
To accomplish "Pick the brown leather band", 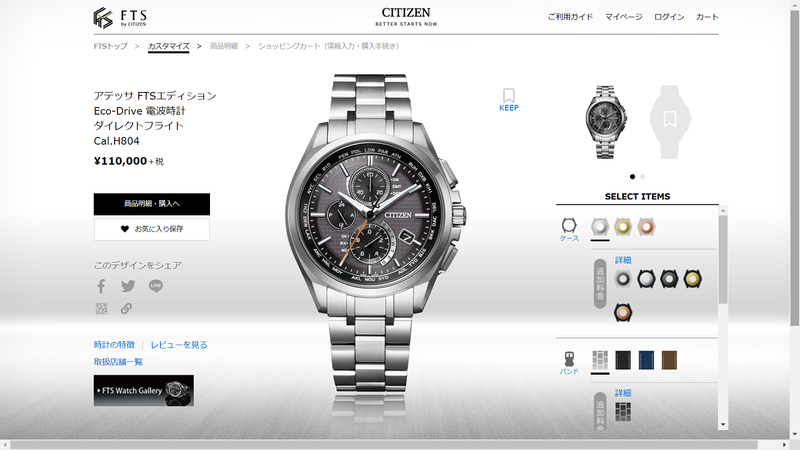I will (x=669, y=360).
